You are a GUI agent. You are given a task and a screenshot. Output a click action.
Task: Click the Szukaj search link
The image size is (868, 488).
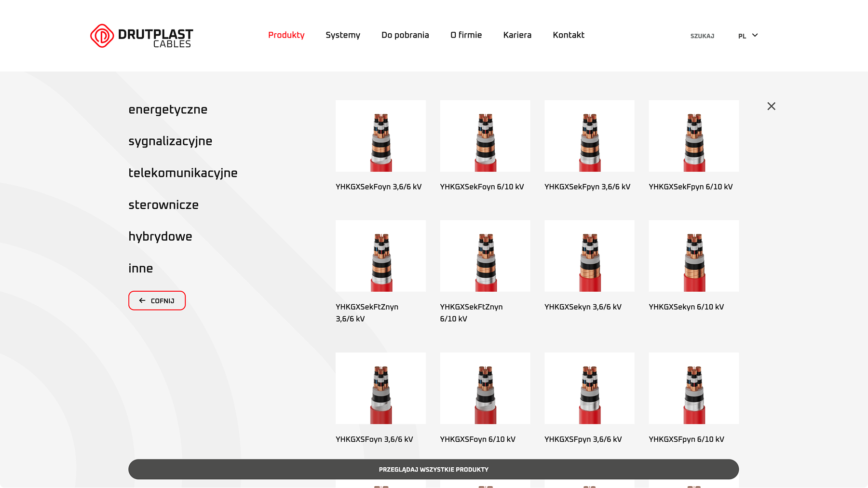coord(702,36)
